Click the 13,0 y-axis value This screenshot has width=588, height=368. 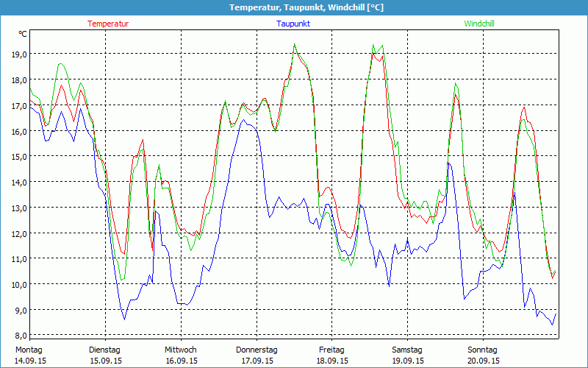coord(20,208)
